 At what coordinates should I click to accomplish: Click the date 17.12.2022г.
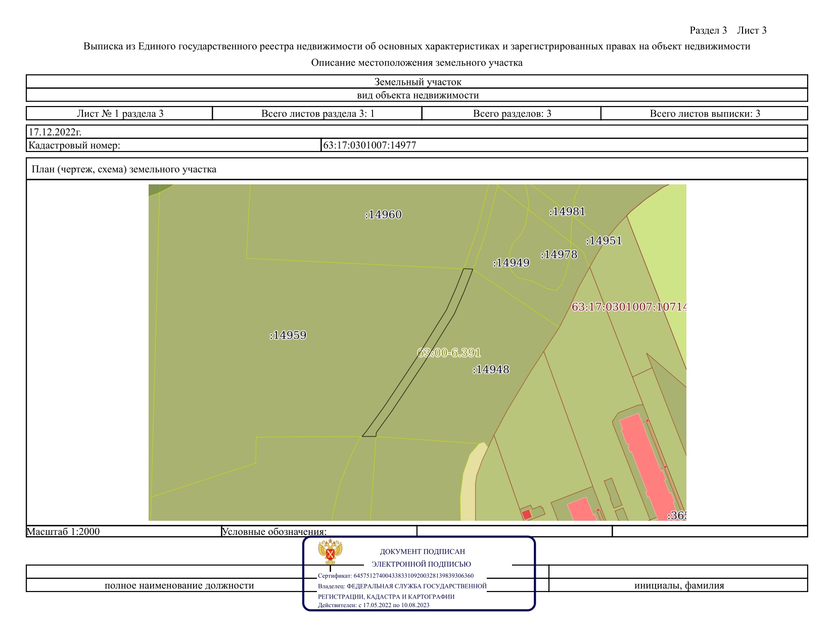[x=55, y=132]
